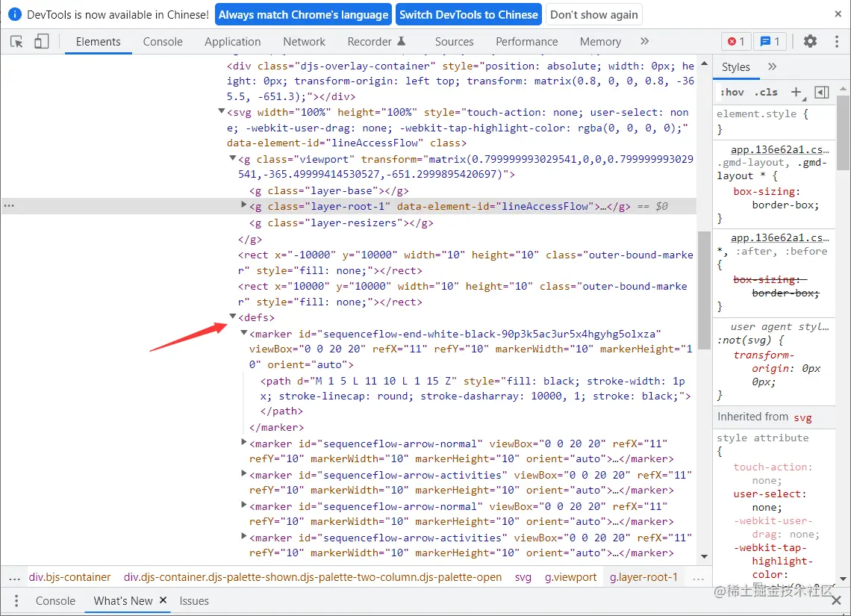Collapse the defs node
The image size is (851, 616).
232,316
